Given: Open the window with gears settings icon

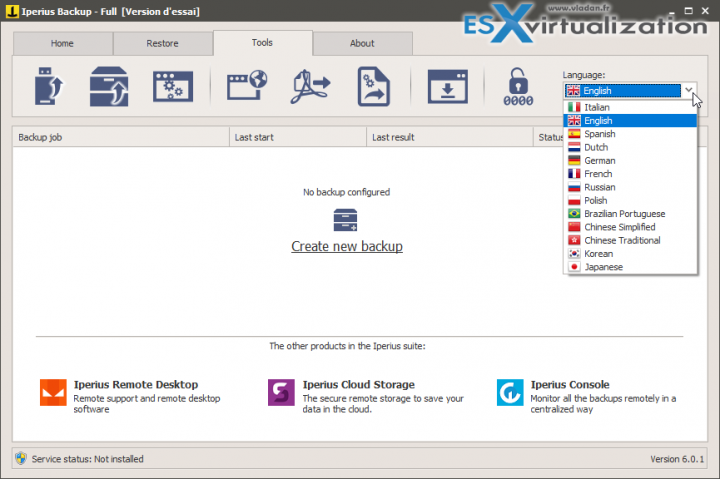Looking at the screenshot, I should [173, 86].
